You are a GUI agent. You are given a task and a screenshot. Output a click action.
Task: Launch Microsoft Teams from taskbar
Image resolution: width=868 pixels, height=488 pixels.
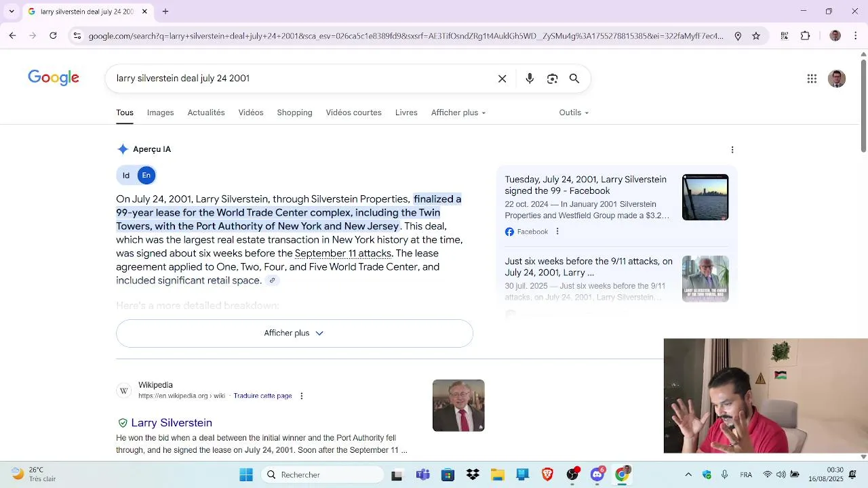pyautogui.click(x=423, y=474)
